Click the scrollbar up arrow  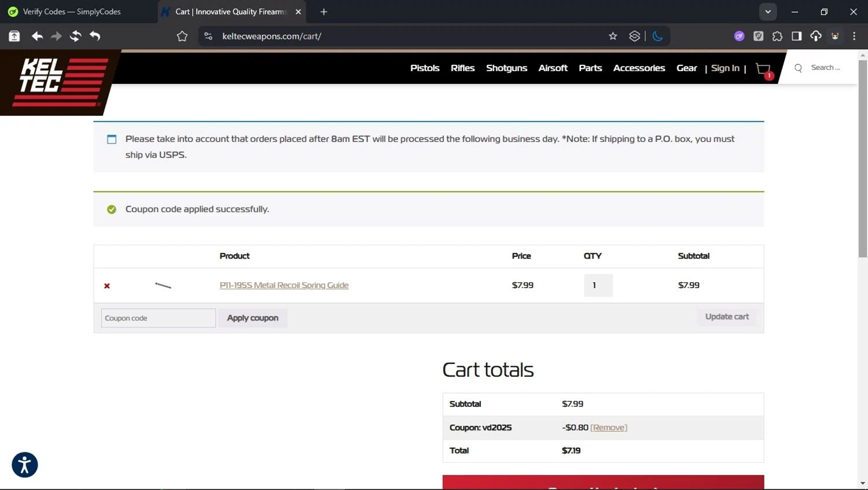pyautogui.click(x=863, y=56)
